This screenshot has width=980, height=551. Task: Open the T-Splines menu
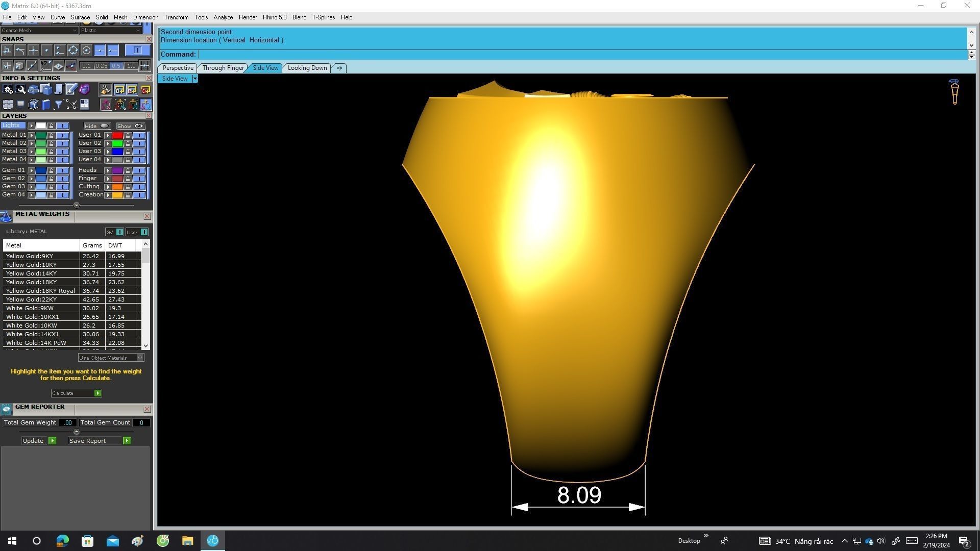[x=323, y=17]
